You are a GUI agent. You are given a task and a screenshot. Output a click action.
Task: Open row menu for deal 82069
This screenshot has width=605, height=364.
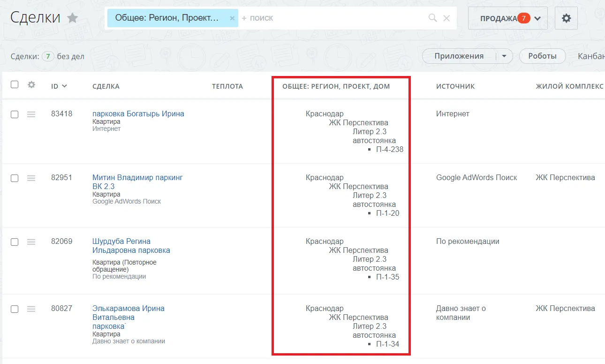(31, 242)
